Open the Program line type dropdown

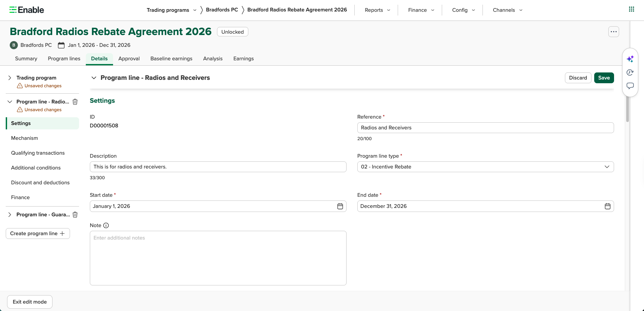coord(486,167)
